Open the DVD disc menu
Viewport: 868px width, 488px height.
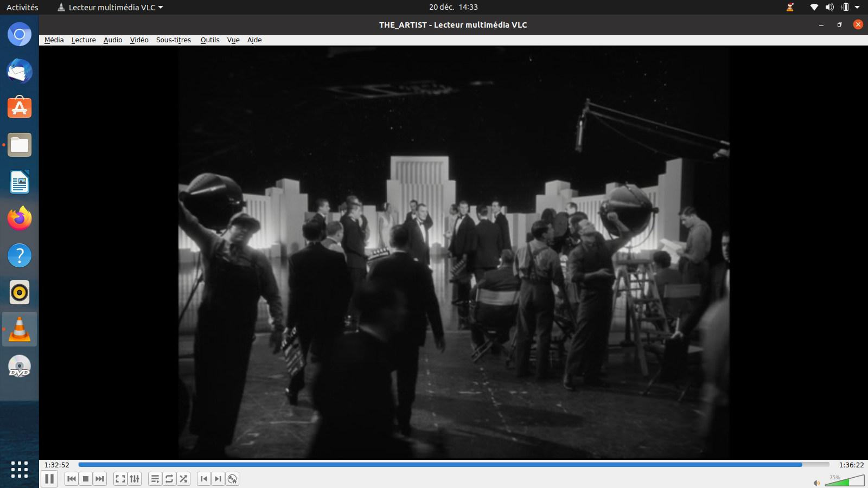pyautogui.click(x=232, y=479)
